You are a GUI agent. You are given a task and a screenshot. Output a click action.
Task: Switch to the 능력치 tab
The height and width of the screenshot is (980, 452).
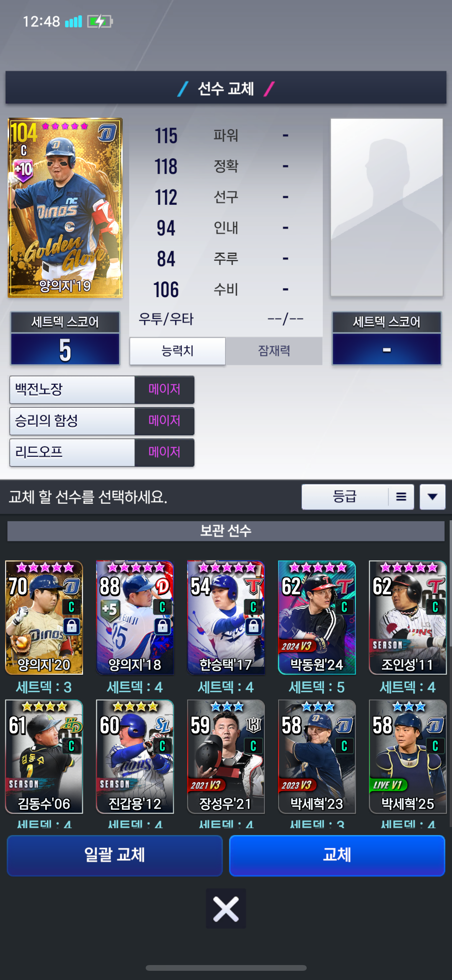178,351
